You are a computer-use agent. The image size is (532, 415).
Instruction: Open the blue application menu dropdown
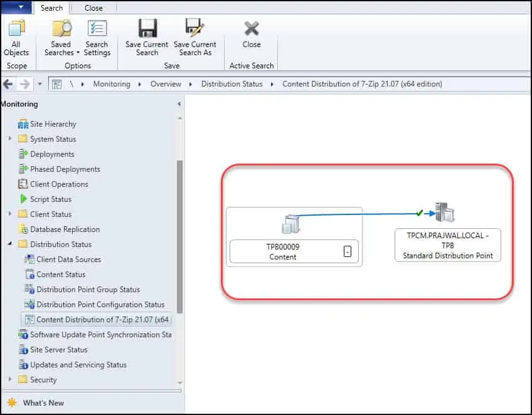click(x=16, y=7)
